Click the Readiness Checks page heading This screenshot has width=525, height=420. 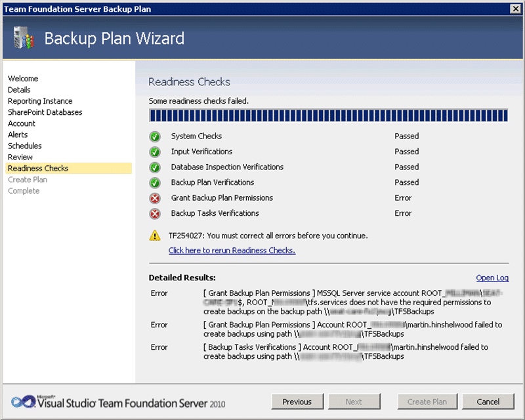tap(190, 82)
